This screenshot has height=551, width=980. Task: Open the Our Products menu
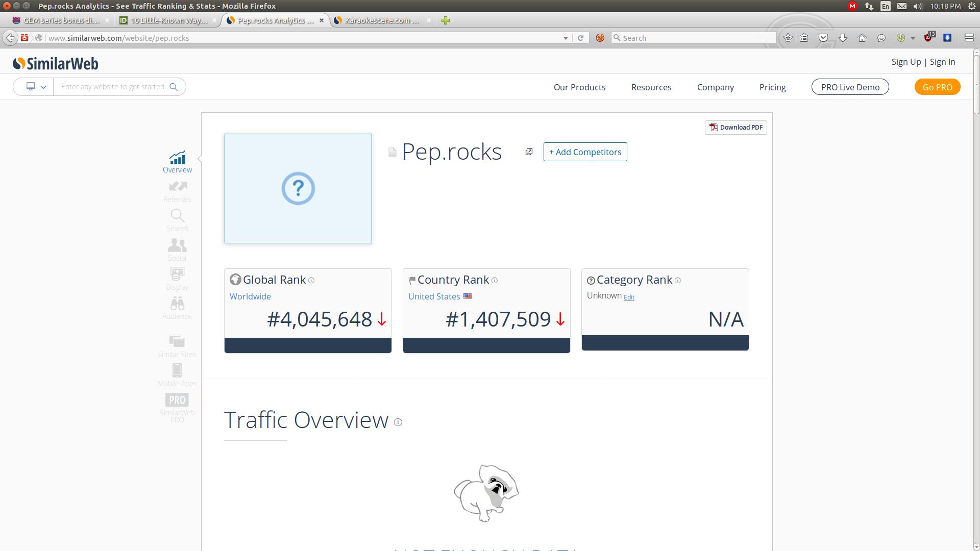[579, 87]
